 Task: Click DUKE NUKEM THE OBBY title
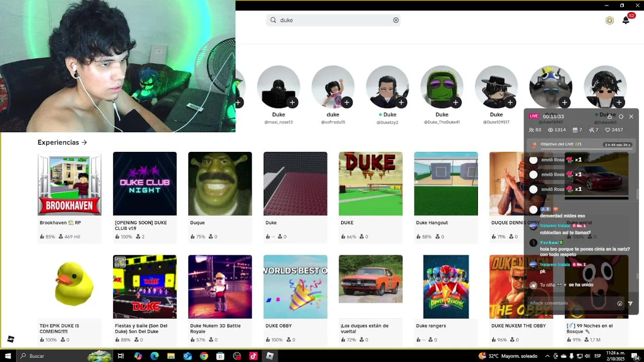[518, 326]
